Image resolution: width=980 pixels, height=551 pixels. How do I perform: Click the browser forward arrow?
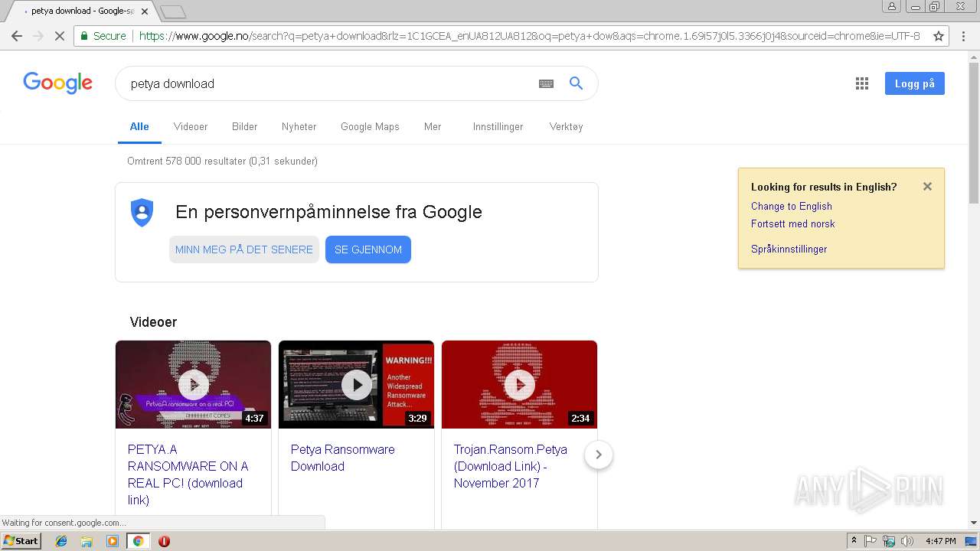point(38,36)
